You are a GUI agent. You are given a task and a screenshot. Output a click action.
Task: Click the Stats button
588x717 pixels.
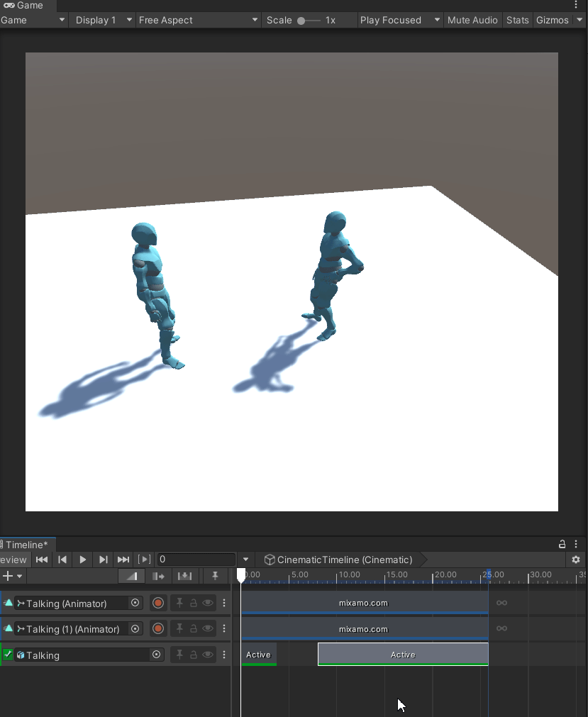click(517, 20)
